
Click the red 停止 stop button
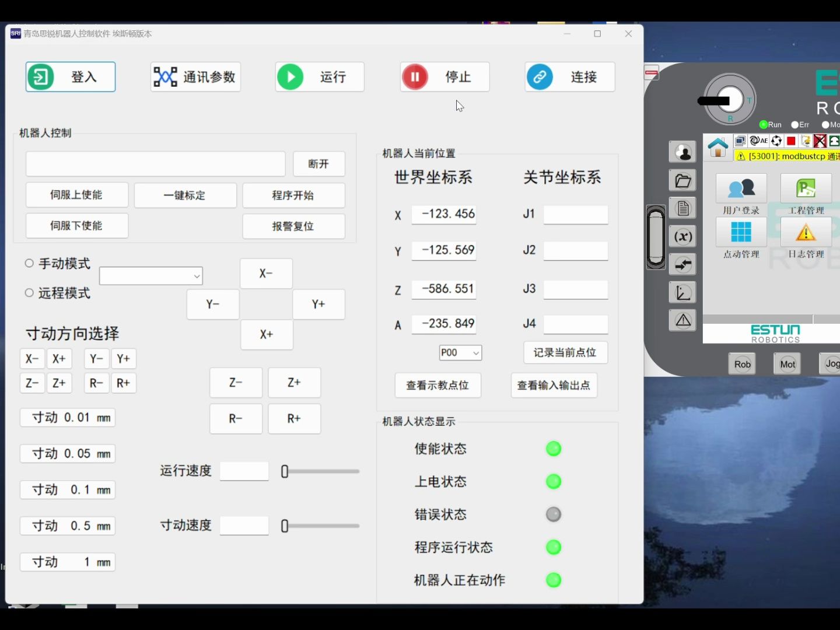(444, 76)
